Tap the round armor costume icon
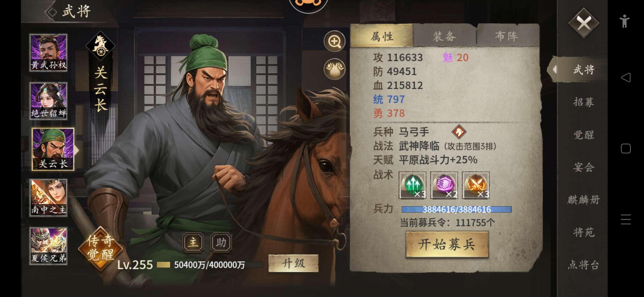 [x=334, y=69]
